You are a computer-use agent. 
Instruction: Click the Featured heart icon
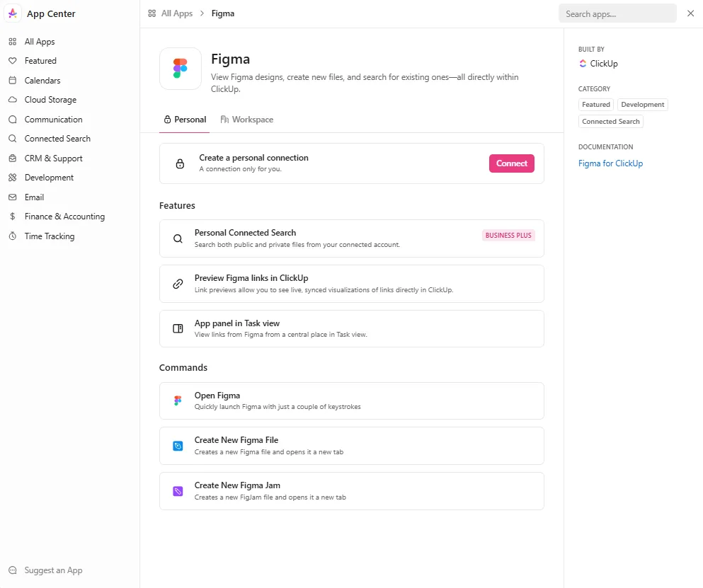click(x=13, y=61)
